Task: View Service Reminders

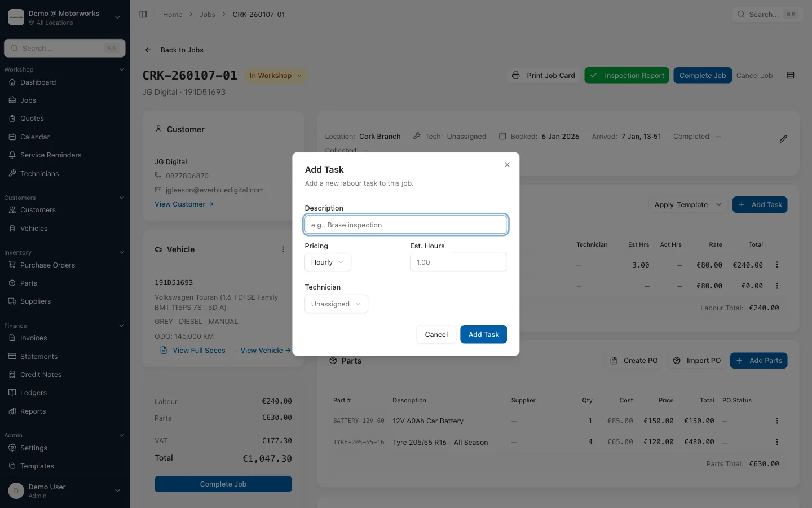Action: (51, 155)
